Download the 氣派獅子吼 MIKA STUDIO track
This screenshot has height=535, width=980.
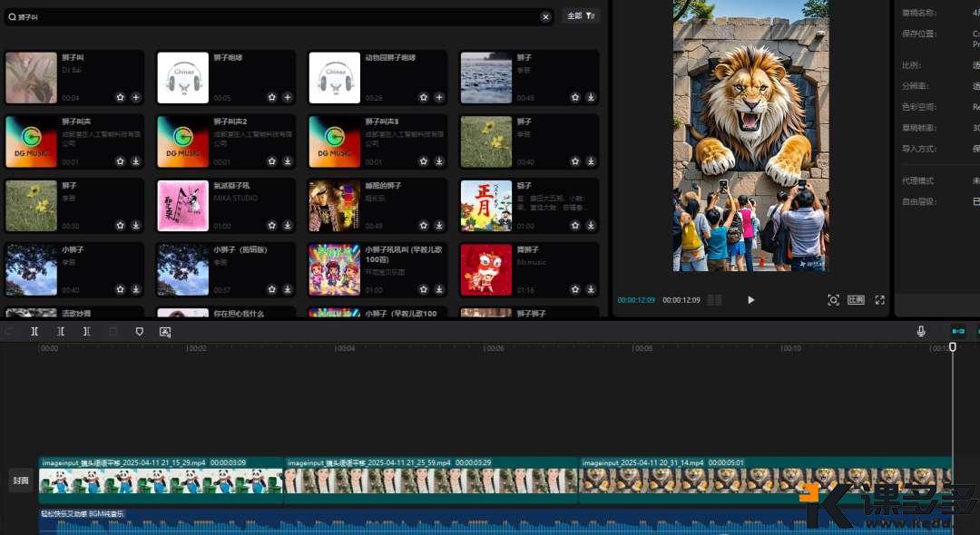tap(288, 226)
